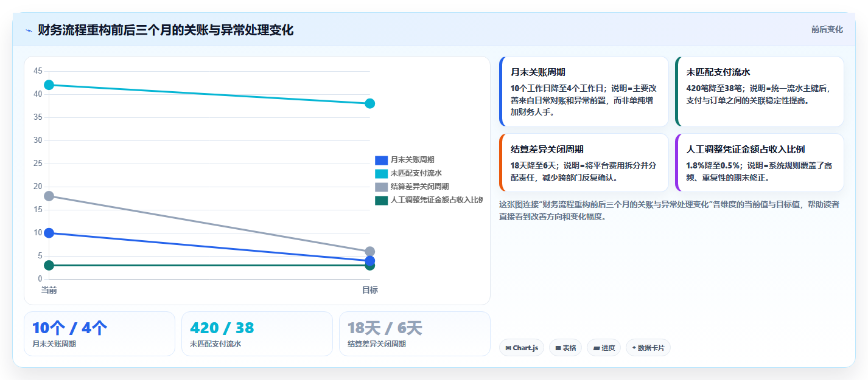The image size is (868, 380).
Task: Click the blue data point at 当前 value 10
Action: (49, 233)
